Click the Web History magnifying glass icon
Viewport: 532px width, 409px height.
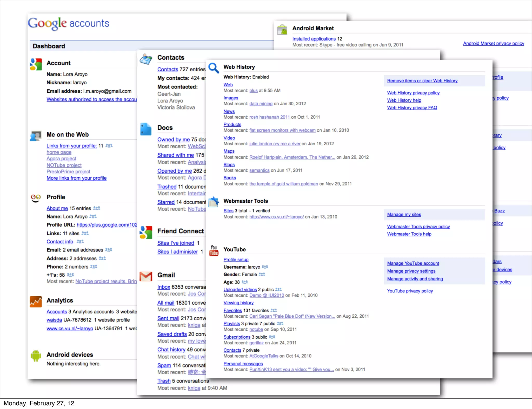click(x=214, y=68)
